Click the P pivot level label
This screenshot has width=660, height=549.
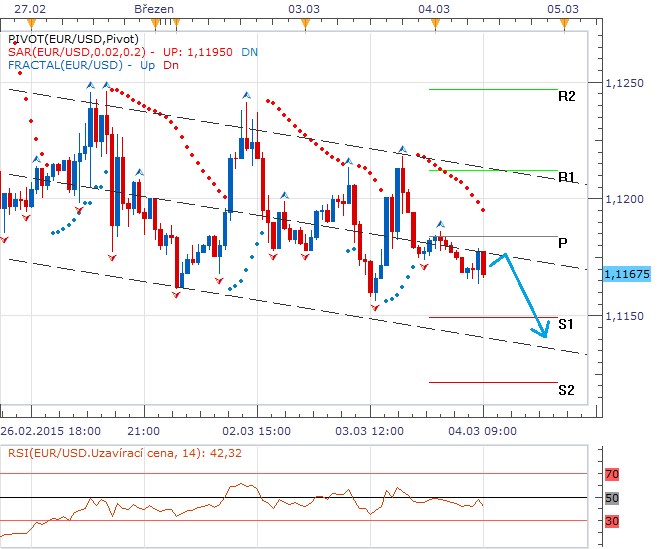point(564,242)
